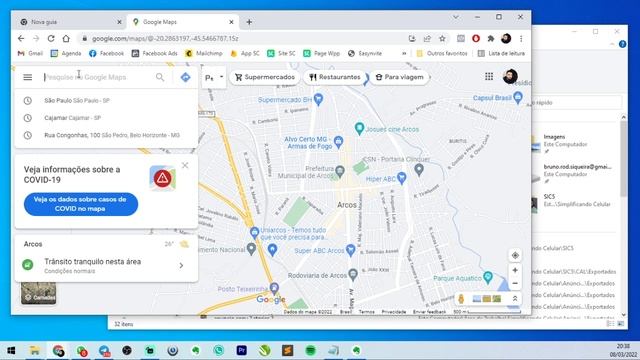The width and height of the screenshot is (640, 360).
Task: Open the App SC bookmark
Action: 245,53
